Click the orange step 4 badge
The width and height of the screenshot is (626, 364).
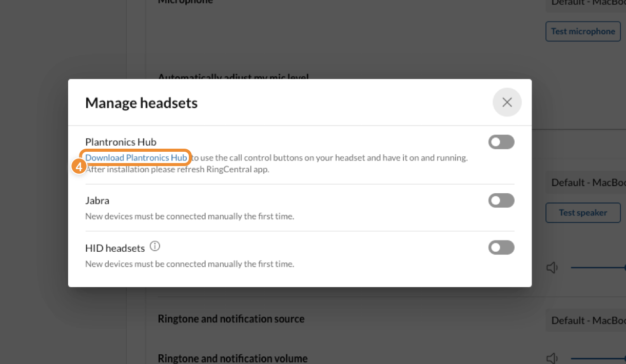pyautogui.click(x=79, y=166)
